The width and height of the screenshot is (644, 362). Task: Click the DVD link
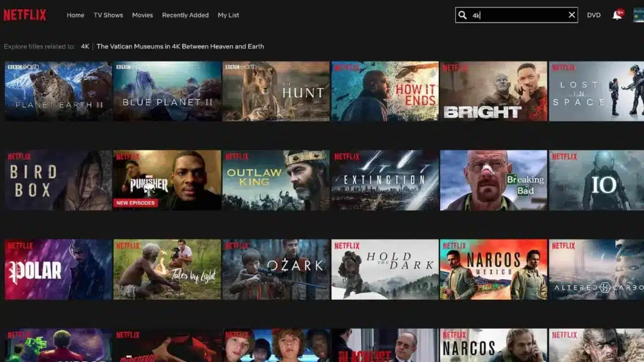point(594,15)
